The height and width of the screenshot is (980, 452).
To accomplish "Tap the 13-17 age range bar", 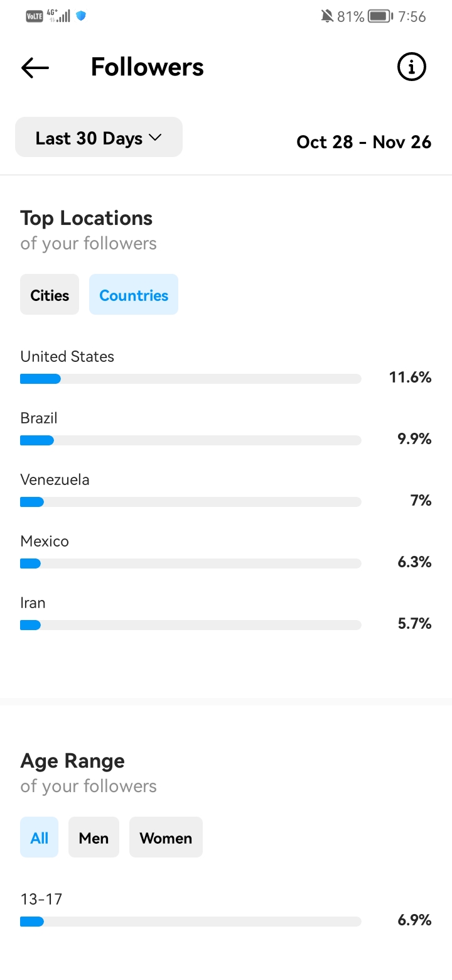I will tap(191, 922).
